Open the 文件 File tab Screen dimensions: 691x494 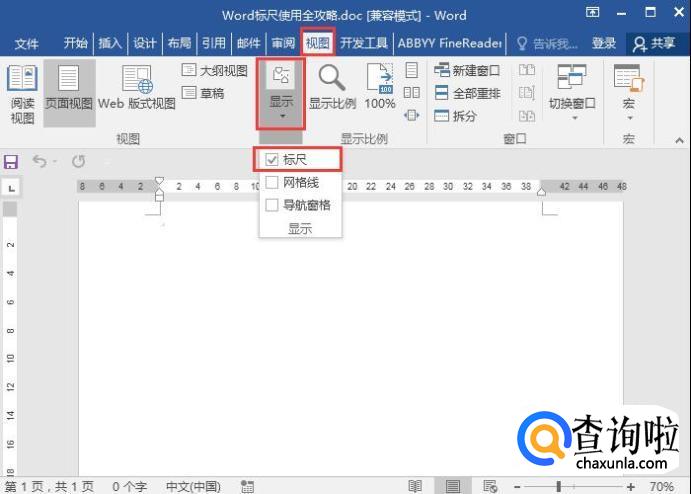pyautogui.click(x=27, y=44)
